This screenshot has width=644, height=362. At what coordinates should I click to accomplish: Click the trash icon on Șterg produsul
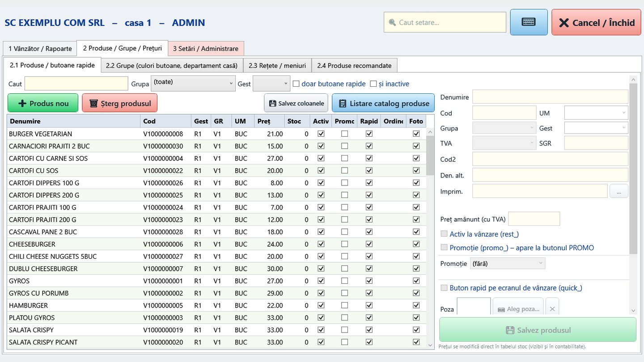[x=93, y=103]
